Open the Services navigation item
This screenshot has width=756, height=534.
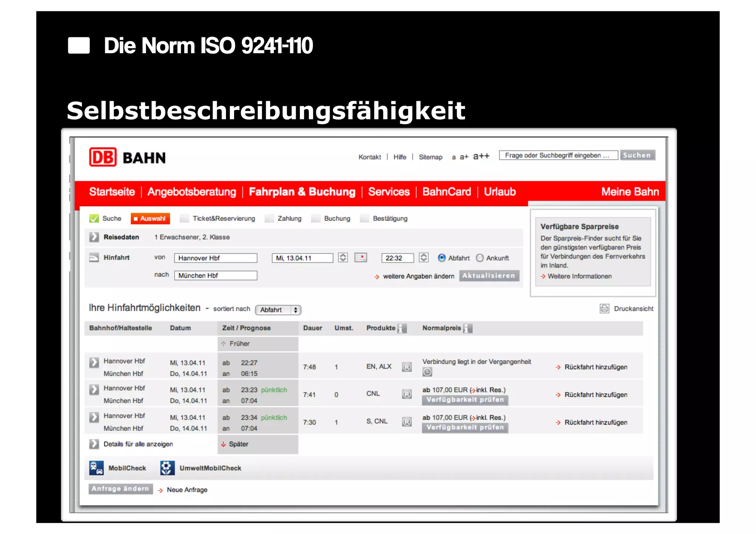pyautogui.click(x=389, y=192)
